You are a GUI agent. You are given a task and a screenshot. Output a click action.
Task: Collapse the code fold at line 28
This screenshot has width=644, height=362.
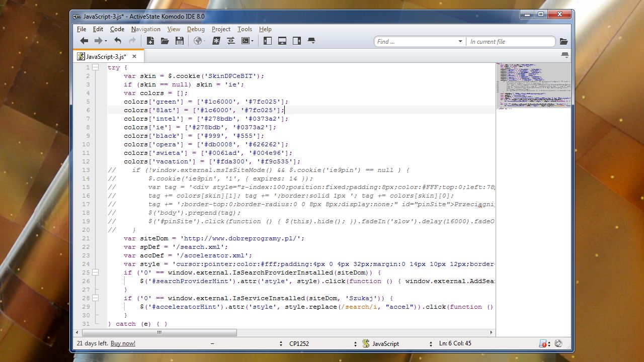click(x=95, y=298)
